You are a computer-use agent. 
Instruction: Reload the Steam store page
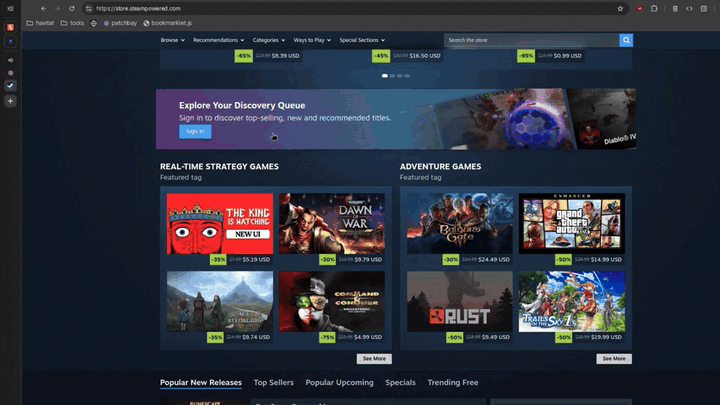(x=72, y=9)
